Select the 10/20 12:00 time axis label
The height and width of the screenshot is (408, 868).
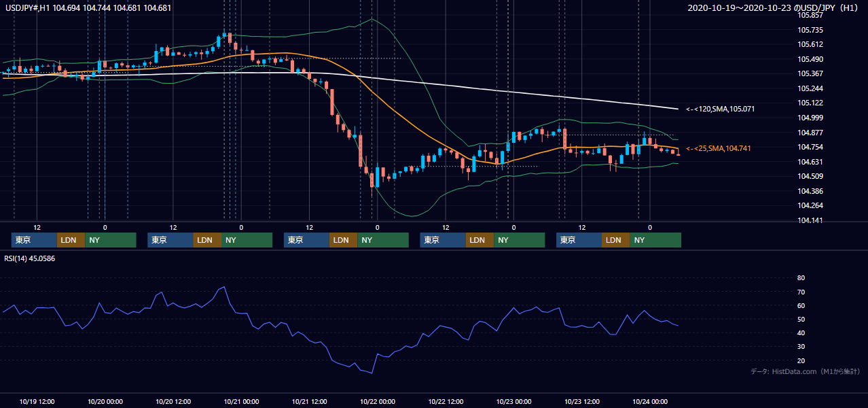pyautogui.click(x=173, y=401)
